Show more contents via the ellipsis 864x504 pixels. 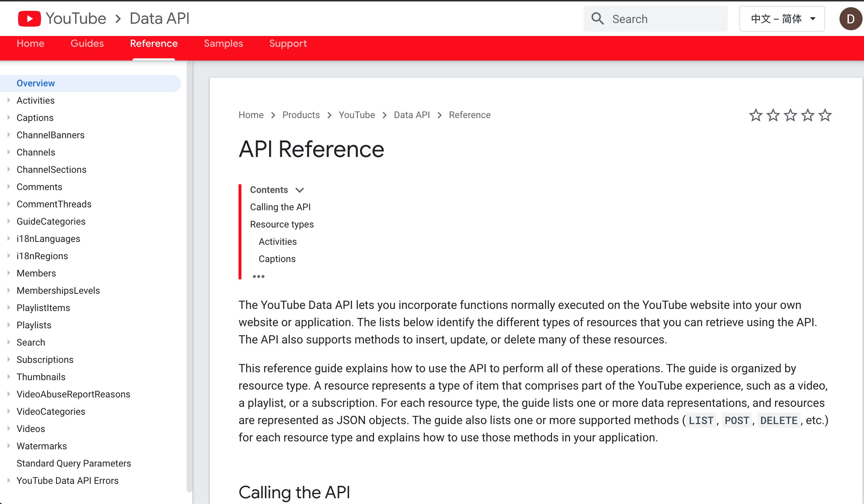(258, 276)
